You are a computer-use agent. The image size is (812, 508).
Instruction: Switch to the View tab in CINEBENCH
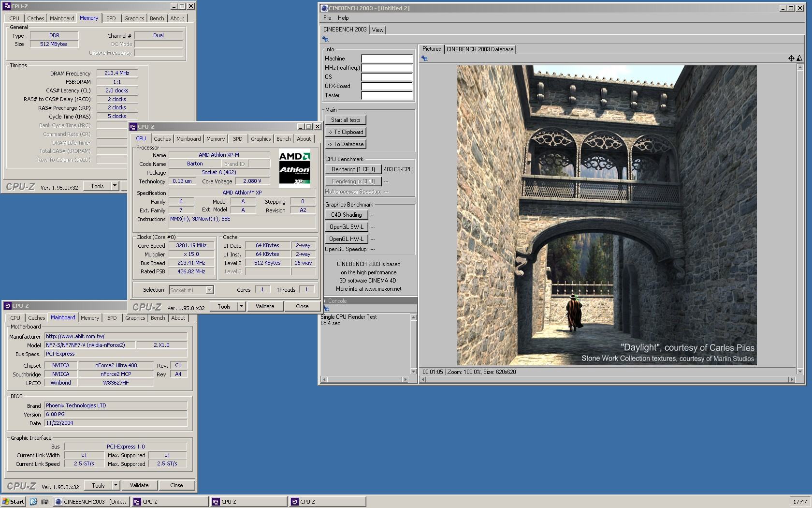[377, 30]
